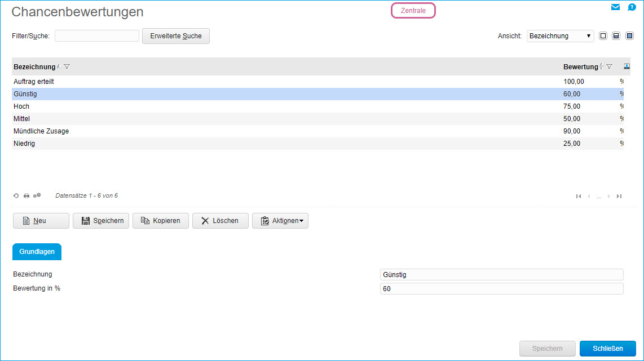Image resolution: width=644 pixels, height=361 pixels.
Task: Click the Bewertung in % input field
Action: pos(501,289)
